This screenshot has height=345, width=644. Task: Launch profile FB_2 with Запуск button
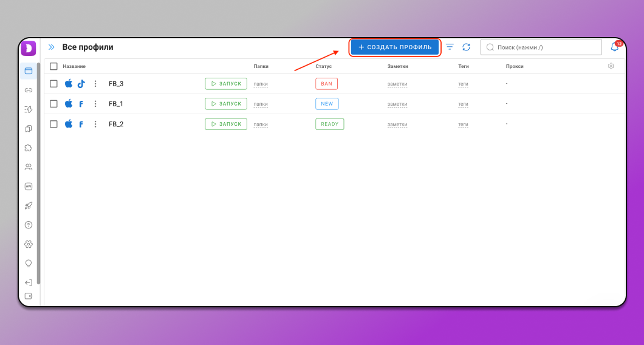pos(226,124)
